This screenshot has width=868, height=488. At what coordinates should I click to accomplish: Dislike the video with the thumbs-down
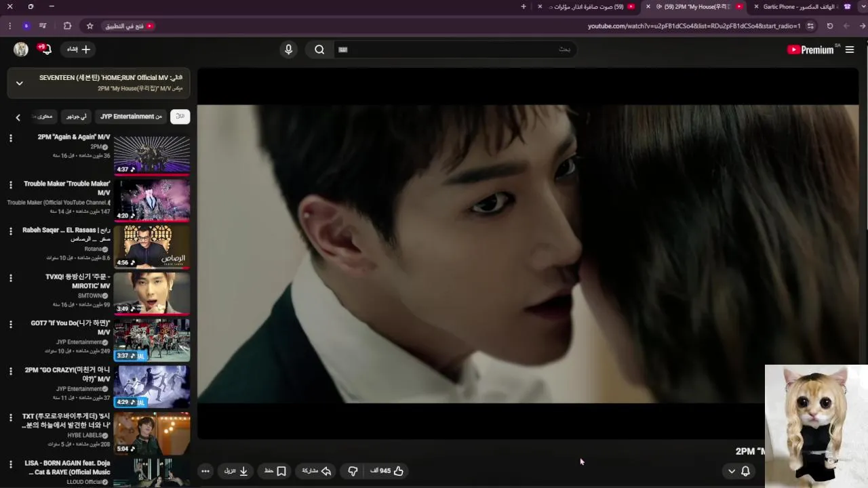(x=353, y=470)
